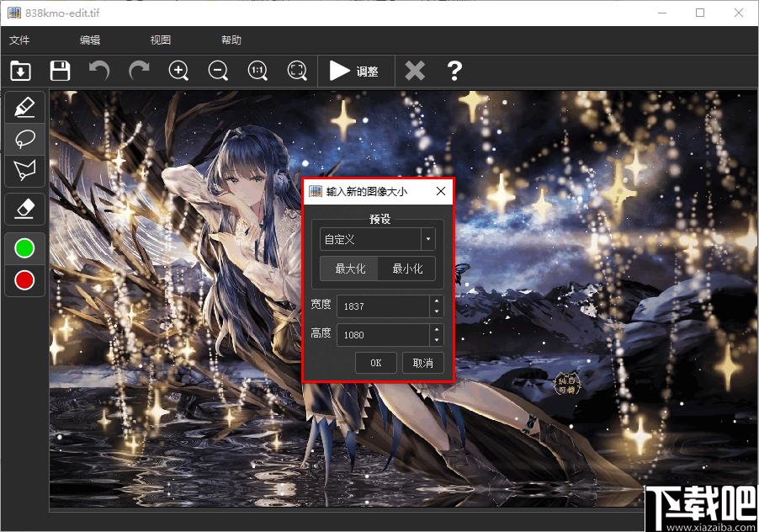Redo action arrow icon
This screenshot has height=532, width=759.
[x=139, y=71]
